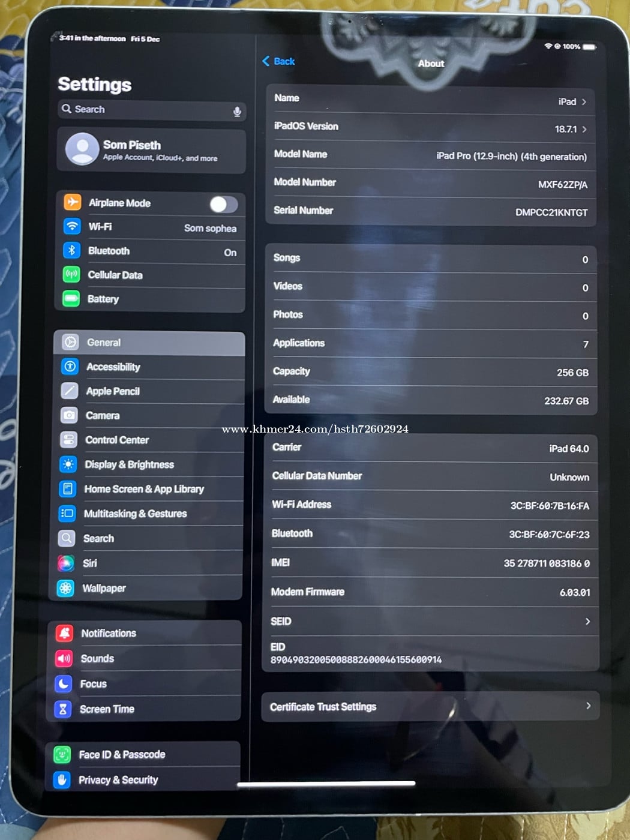Tap the Wallpaper flower icon
The width and height of the screenshot is (630, 840).
point(65,588)
